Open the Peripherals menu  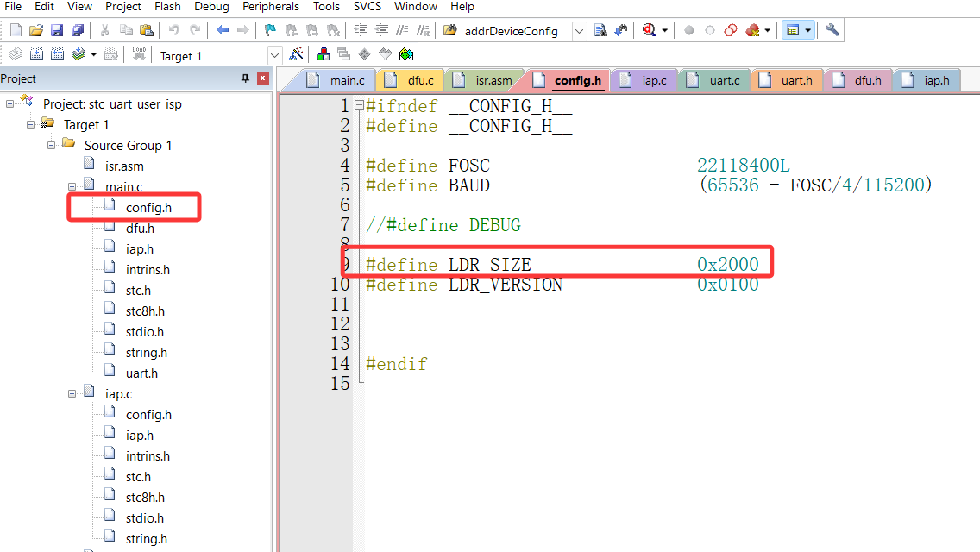(270, 7)
